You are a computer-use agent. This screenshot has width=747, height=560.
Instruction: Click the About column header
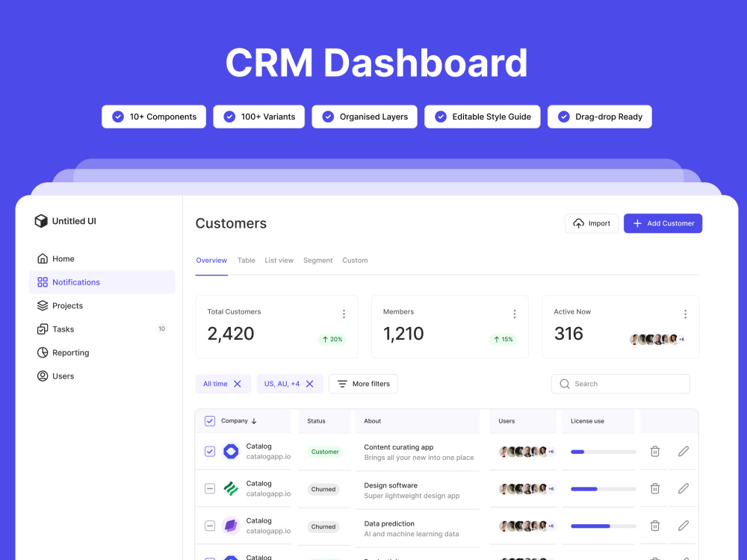point(373,421)
